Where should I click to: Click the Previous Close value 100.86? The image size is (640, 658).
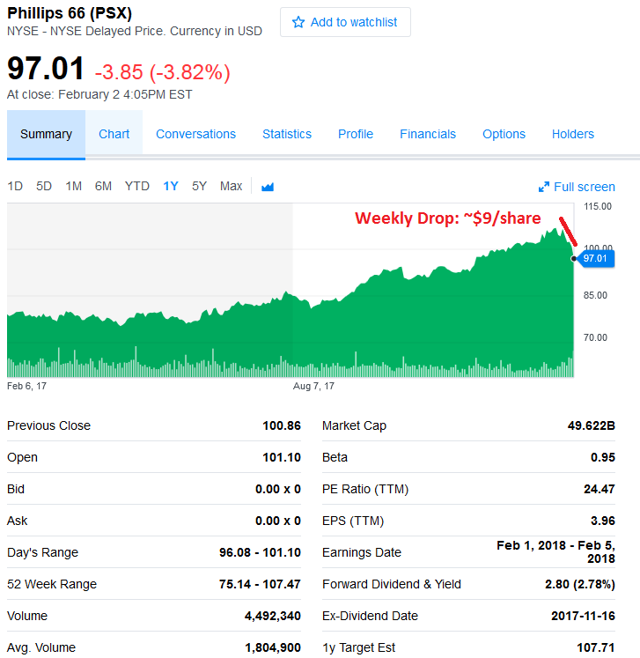point(282,426)
